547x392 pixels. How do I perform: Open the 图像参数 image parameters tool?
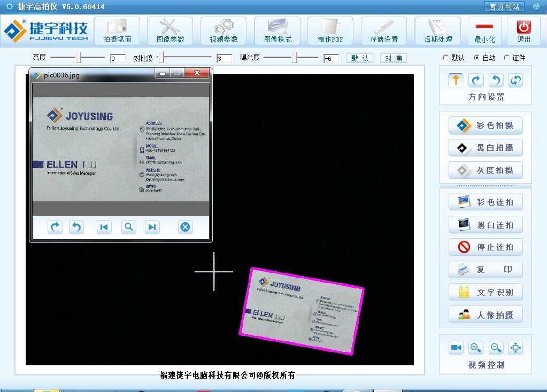[x=170, y=31]
